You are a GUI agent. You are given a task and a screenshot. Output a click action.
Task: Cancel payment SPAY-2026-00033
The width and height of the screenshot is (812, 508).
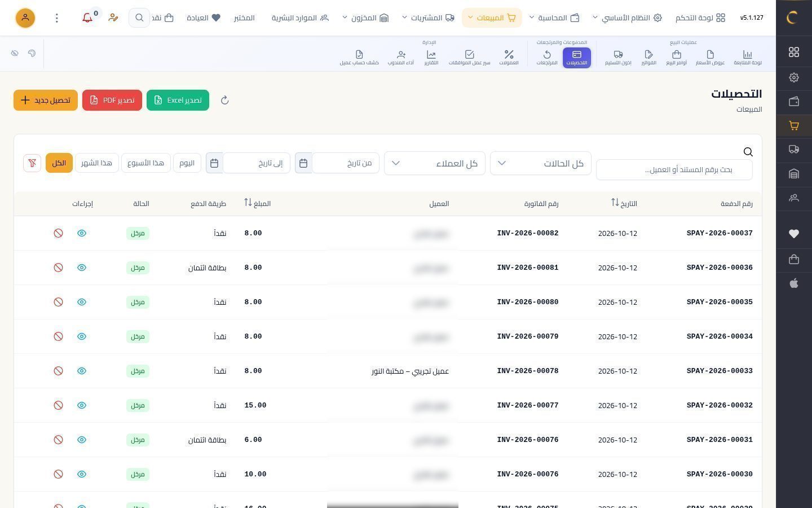[x=58, y=371]
